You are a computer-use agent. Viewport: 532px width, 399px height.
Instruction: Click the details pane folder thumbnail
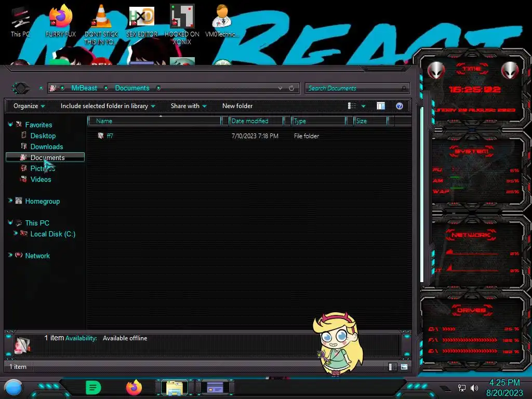[x=22, y=345]
